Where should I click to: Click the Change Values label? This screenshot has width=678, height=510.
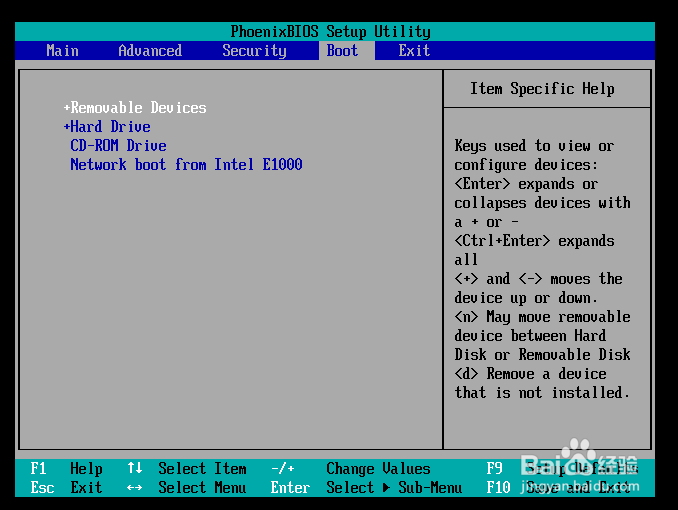[378, 468]
